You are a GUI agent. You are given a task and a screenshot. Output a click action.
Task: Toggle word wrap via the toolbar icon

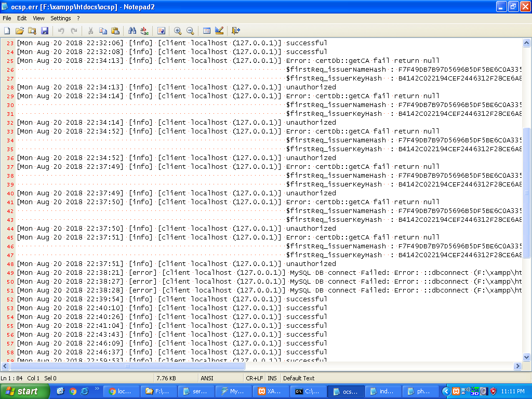coord(162,31)
